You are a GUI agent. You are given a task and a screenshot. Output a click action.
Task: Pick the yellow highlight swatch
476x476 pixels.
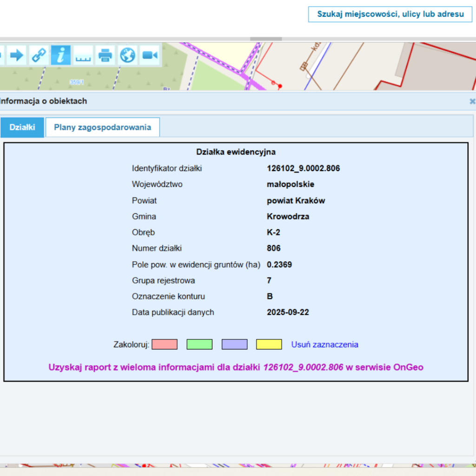click(269, 344)
